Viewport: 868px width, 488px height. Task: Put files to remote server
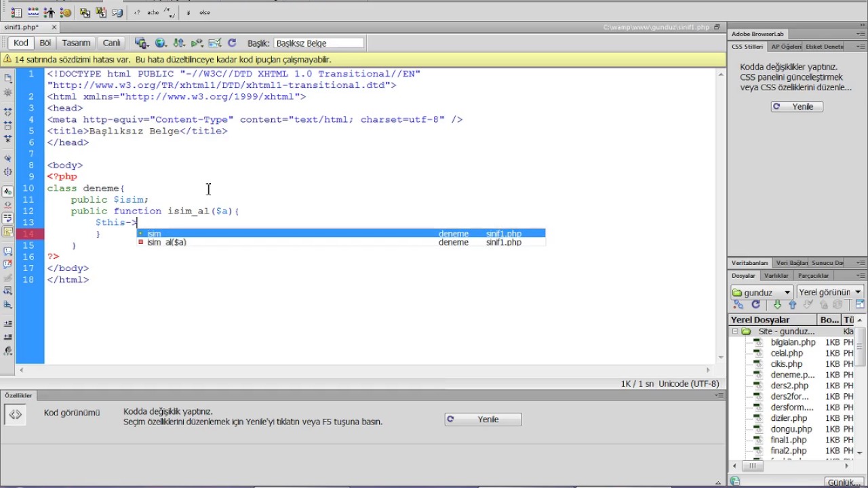(792, 305)
